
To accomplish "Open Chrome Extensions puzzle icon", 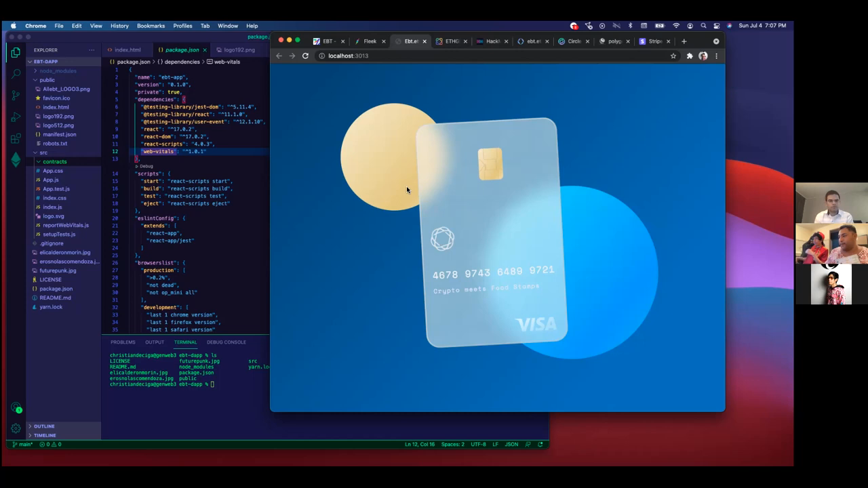I will 690,56.
